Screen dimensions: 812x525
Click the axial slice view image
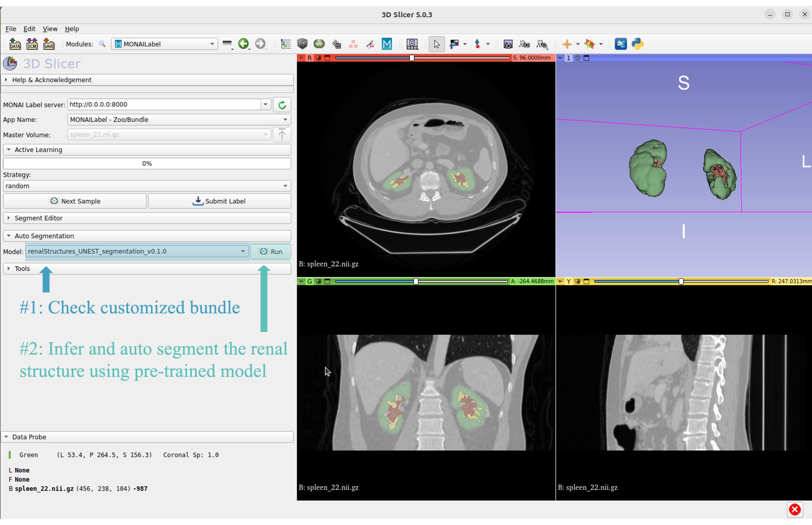click(426, 169)
